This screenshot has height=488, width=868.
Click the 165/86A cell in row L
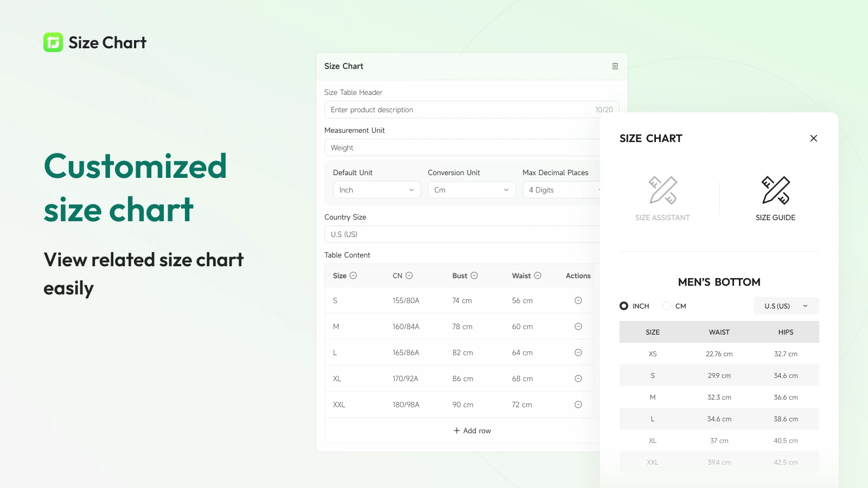pyautogui.click(x=406, y=352)
